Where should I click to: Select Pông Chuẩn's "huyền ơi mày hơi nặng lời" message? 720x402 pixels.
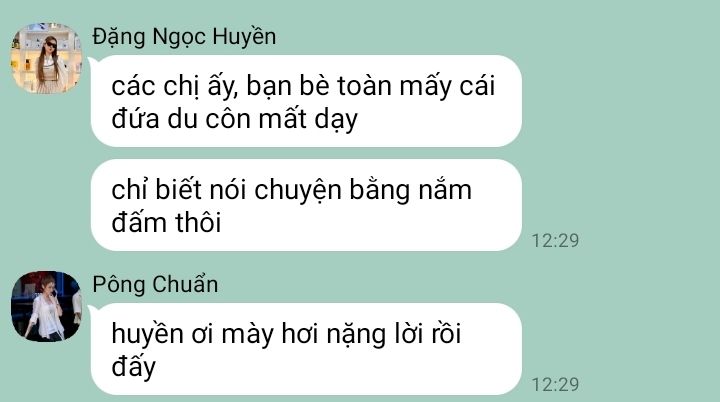click(306, 349)
